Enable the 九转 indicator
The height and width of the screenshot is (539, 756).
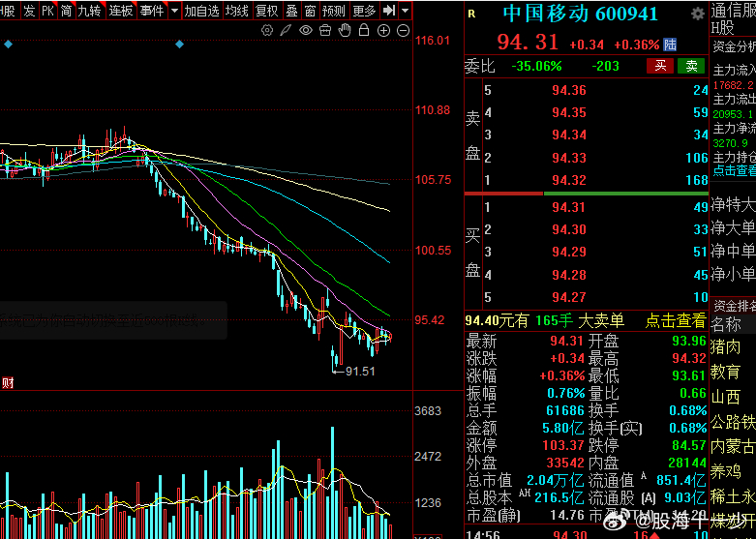(90, 11)
